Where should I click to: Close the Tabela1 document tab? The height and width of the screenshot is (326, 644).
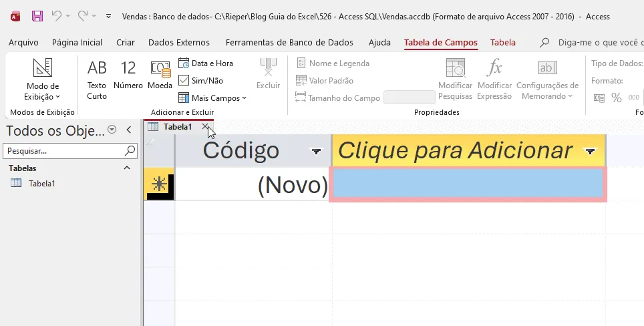(x=205, y=126)
